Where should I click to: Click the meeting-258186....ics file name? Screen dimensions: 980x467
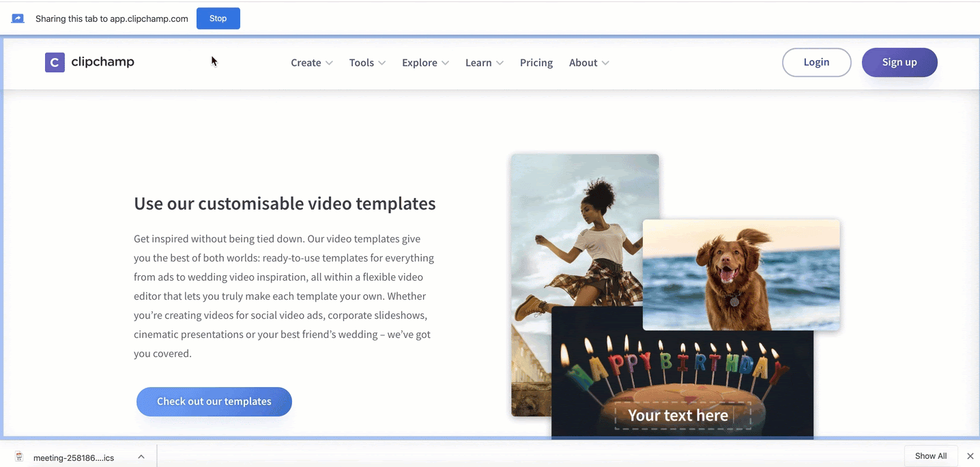tap(74, 457)
